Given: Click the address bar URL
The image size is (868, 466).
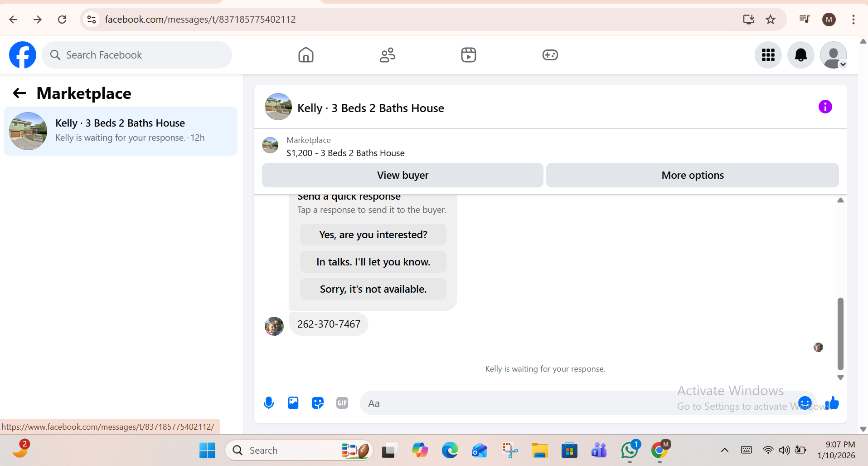Looking at the screenshot, I should click(200, 20).
